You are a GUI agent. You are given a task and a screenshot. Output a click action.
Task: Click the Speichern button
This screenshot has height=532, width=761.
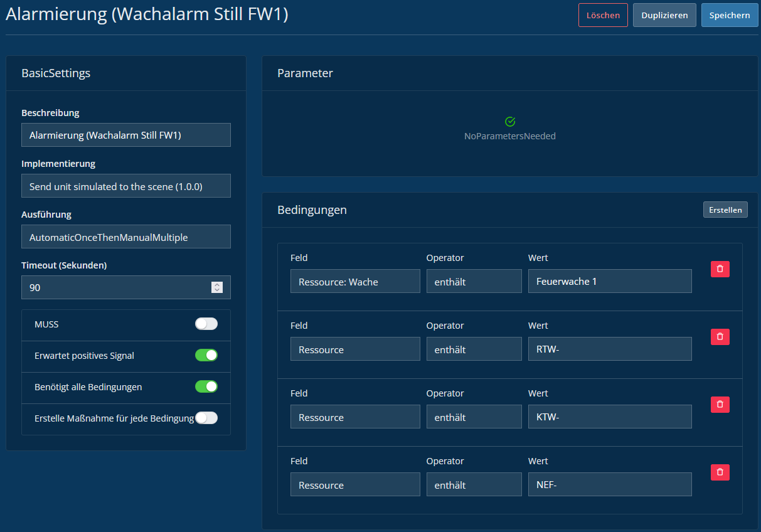(x=729, y=16)
